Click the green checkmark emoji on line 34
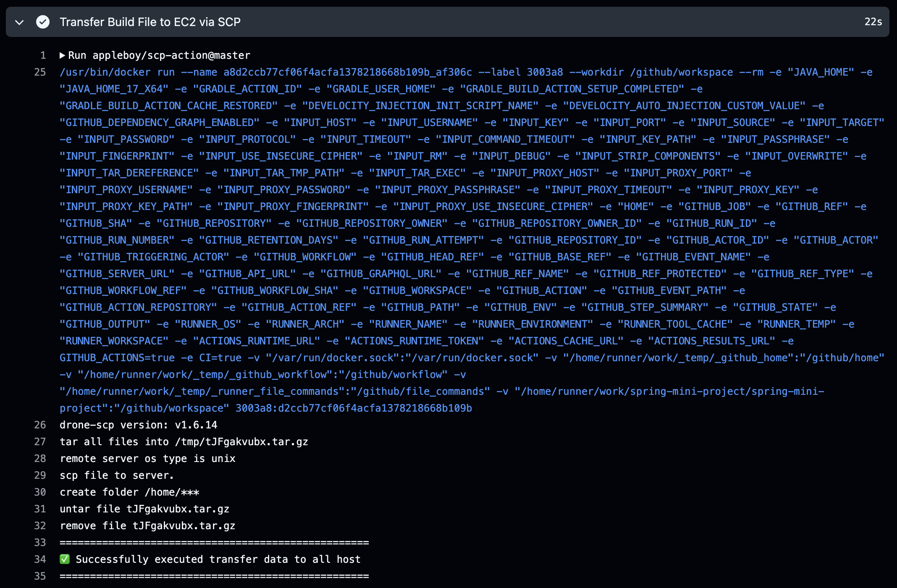Image resolution: width=897 pixels, height=588 pixels. coord(65,559)
